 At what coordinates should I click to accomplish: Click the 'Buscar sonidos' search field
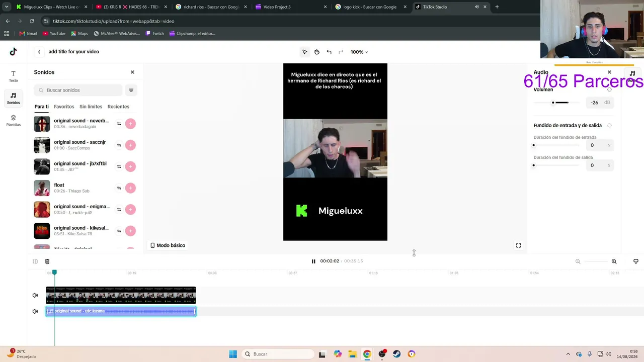click(78, 90)
